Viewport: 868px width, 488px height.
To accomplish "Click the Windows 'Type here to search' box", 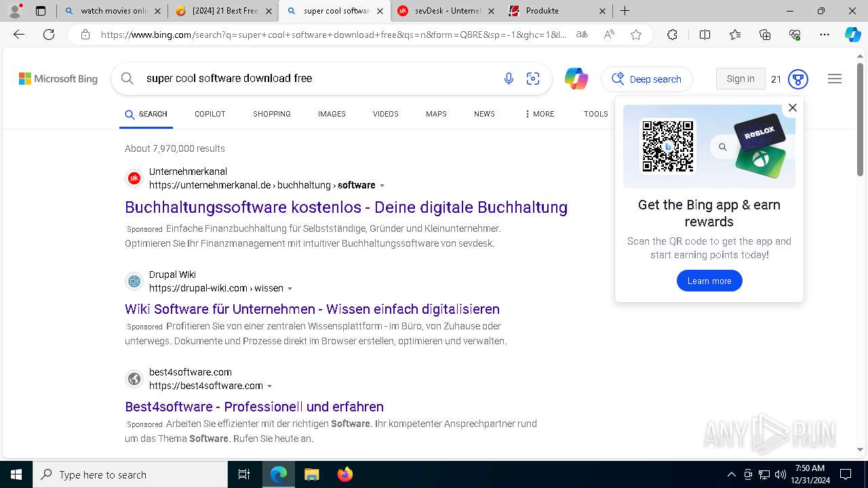I will (130, 474).
